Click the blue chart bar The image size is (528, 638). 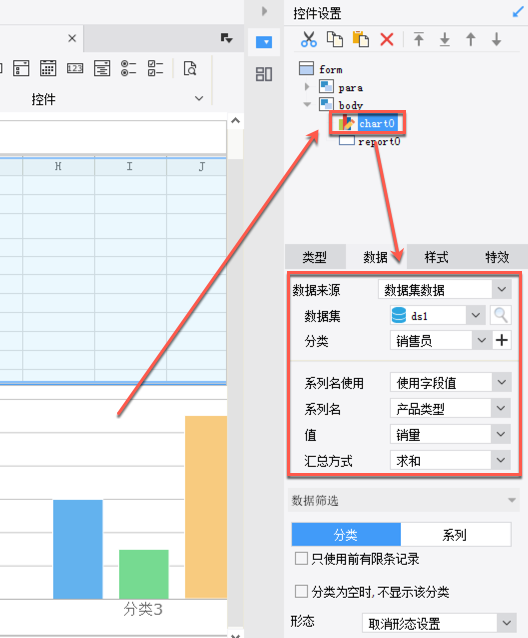tap(78, 549)
